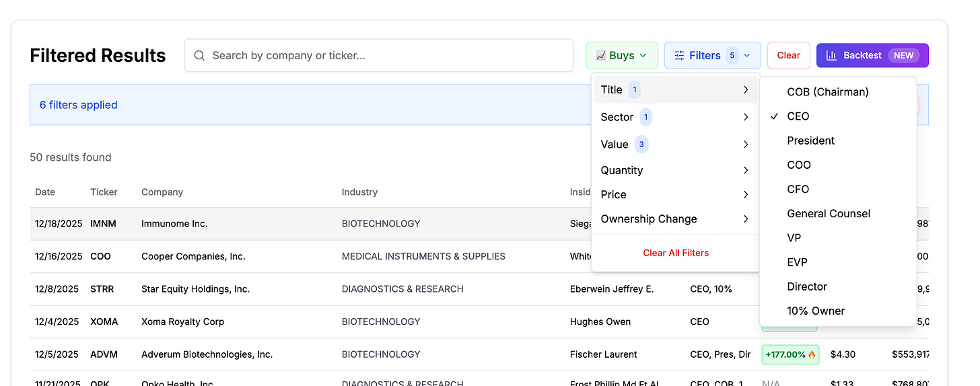The image size is (980, 386).
Task: Click the fire icon next to +177.00%
Action: click(x=812, y=354)
